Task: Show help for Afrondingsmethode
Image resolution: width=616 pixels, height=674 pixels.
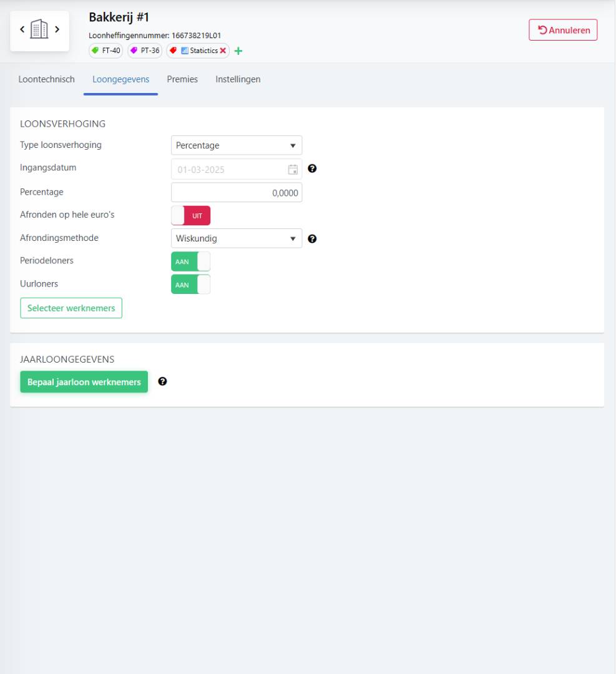Action: click(312, 238)
